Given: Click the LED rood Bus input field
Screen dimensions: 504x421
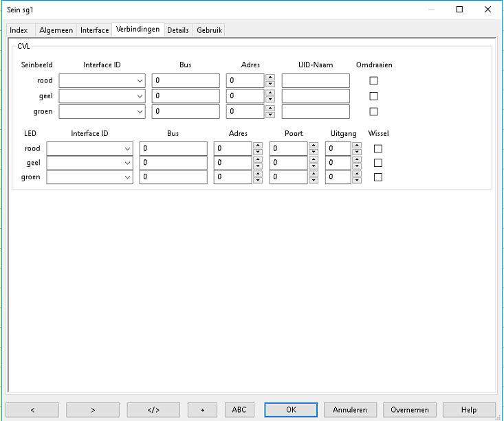Looking at the screenshot, I should click(173, 148).
